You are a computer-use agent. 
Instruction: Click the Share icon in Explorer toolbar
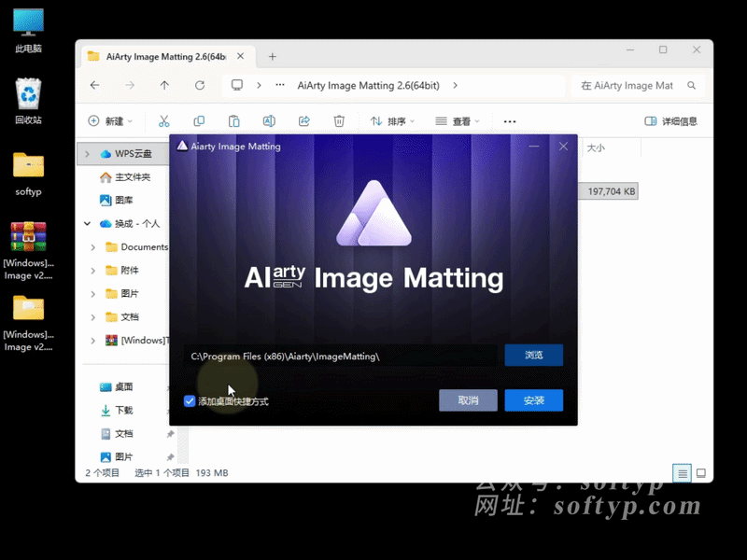point(304,121)
